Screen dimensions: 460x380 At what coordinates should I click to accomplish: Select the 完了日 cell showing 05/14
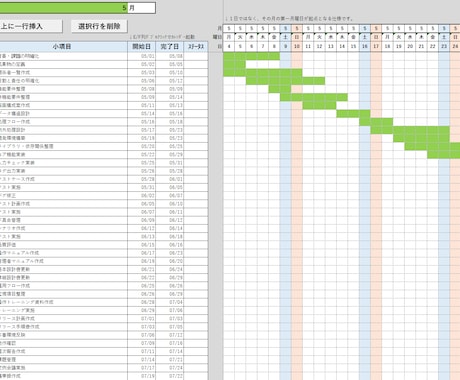coord(169,97)
